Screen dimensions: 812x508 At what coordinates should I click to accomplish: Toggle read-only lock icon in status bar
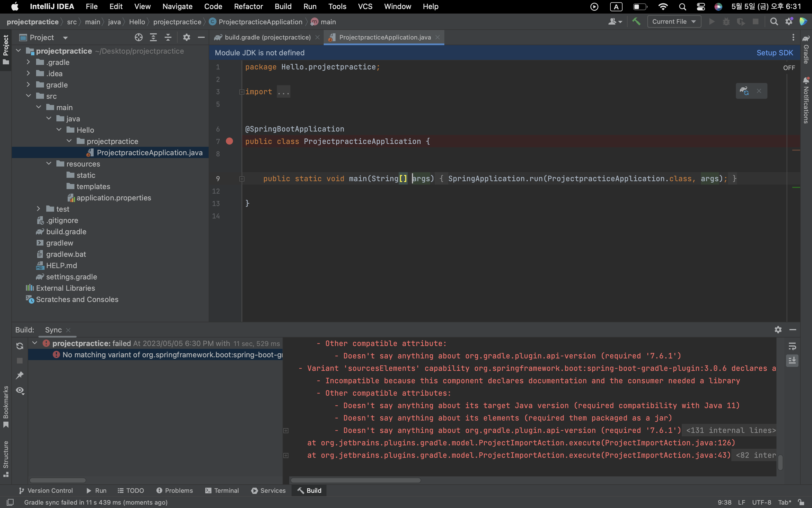(802, 502)
